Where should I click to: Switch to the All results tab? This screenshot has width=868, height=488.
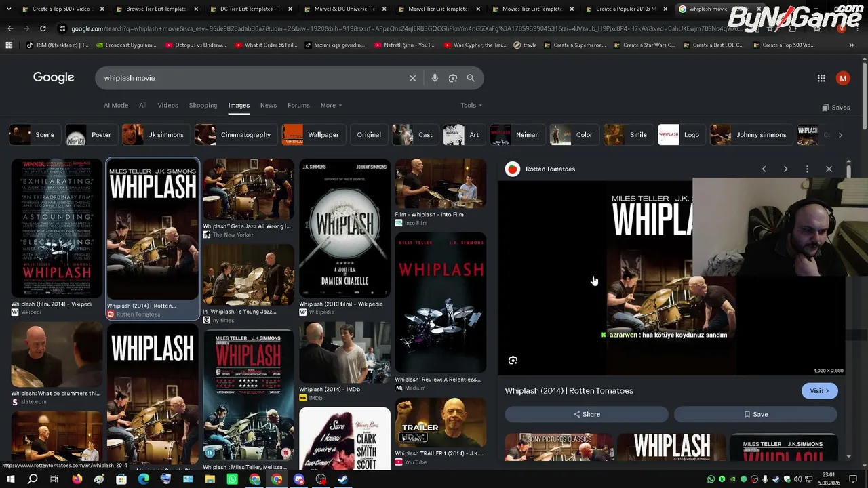143,105
